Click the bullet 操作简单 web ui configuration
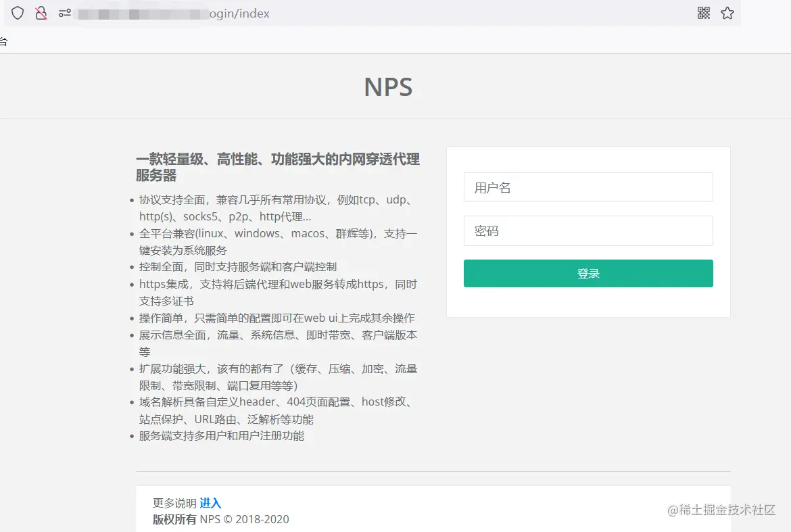 277,318
